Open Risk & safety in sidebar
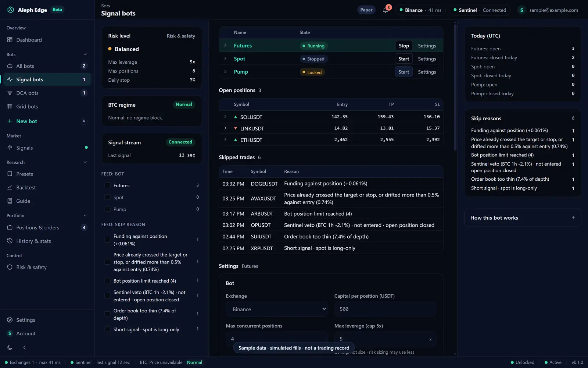Viewport: 588px width, 368px height. point(47,267)
